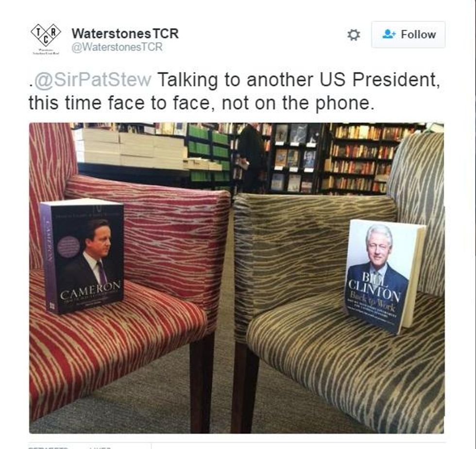Image resolution: width=476 pixels, height=449 pixels.
Task: Expand the gear menu beside Follow
Action: coord(354,35)
